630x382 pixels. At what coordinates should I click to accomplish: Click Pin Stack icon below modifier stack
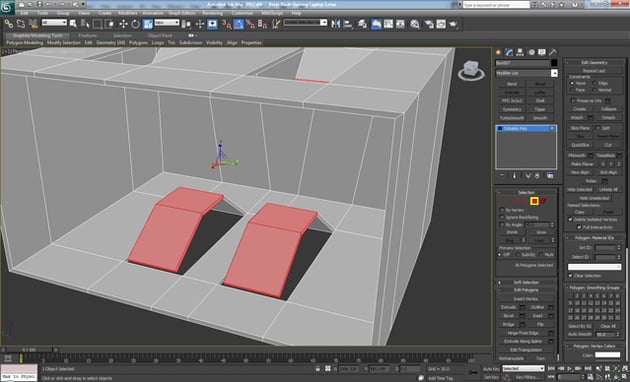(501, 176)
